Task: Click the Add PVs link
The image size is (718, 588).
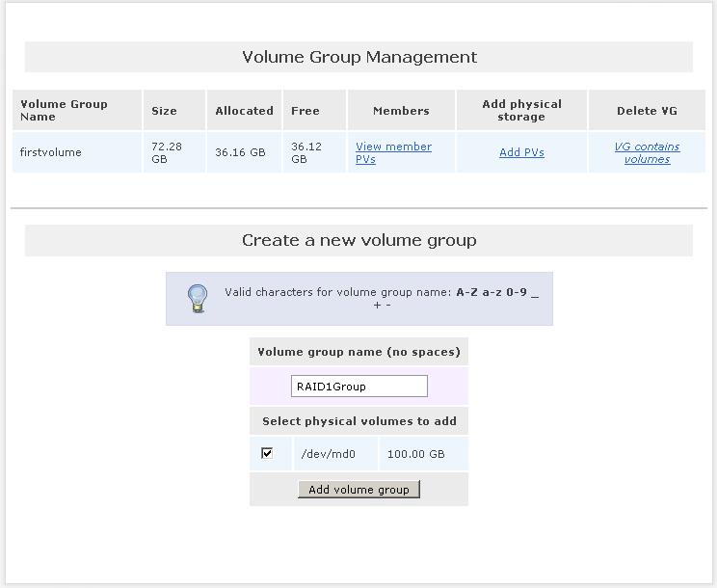Action: 521,152
